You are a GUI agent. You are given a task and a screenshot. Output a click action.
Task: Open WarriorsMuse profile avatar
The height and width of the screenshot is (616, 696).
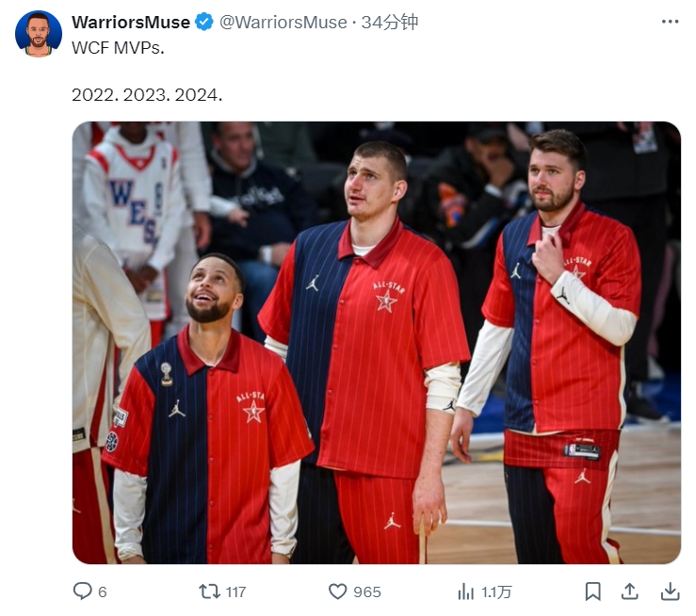39,34
